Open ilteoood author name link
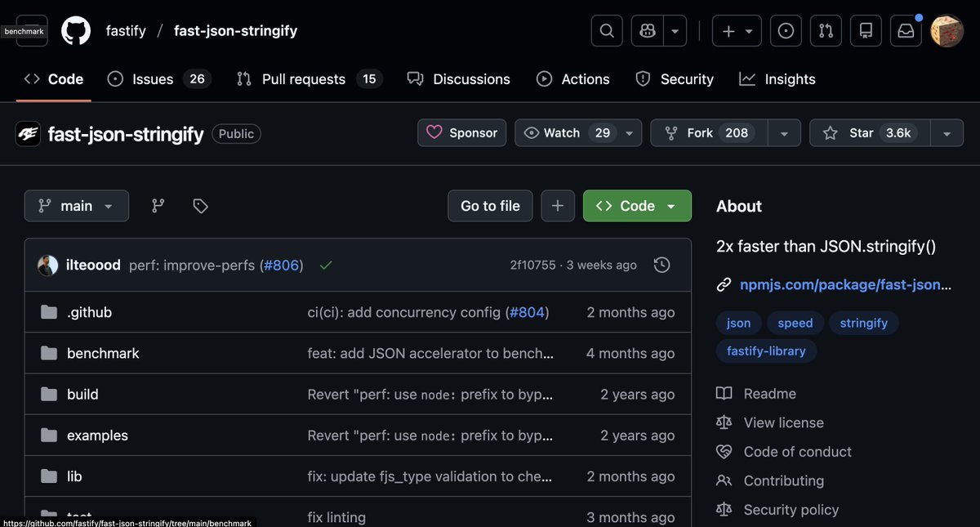 pos(93,265)
